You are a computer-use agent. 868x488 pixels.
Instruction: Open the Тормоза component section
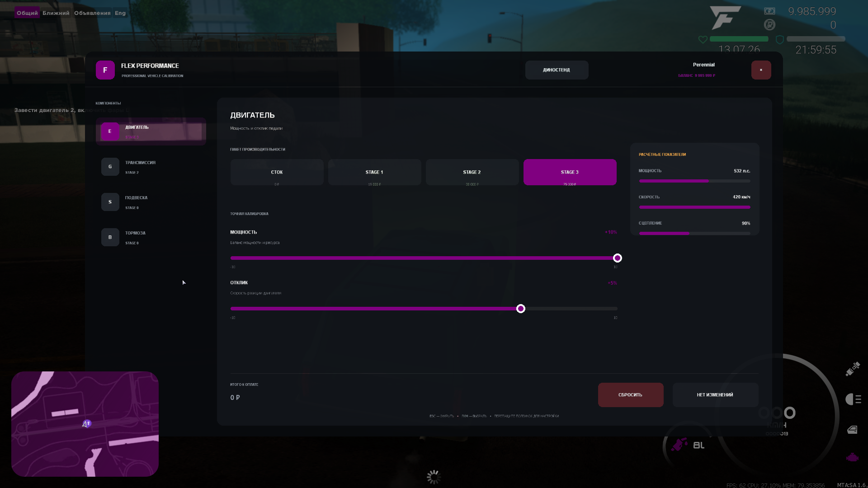[x=151, y=237]
